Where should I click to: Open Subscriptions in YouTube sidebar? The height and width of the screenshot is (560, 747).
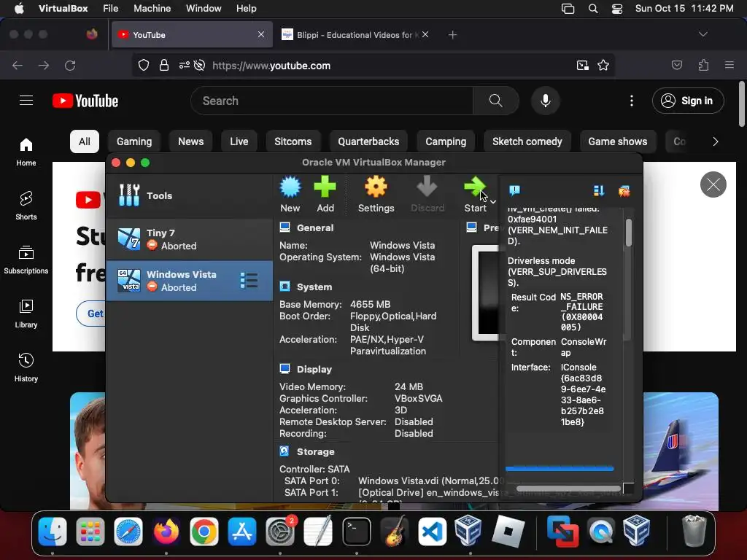point(26,260)
